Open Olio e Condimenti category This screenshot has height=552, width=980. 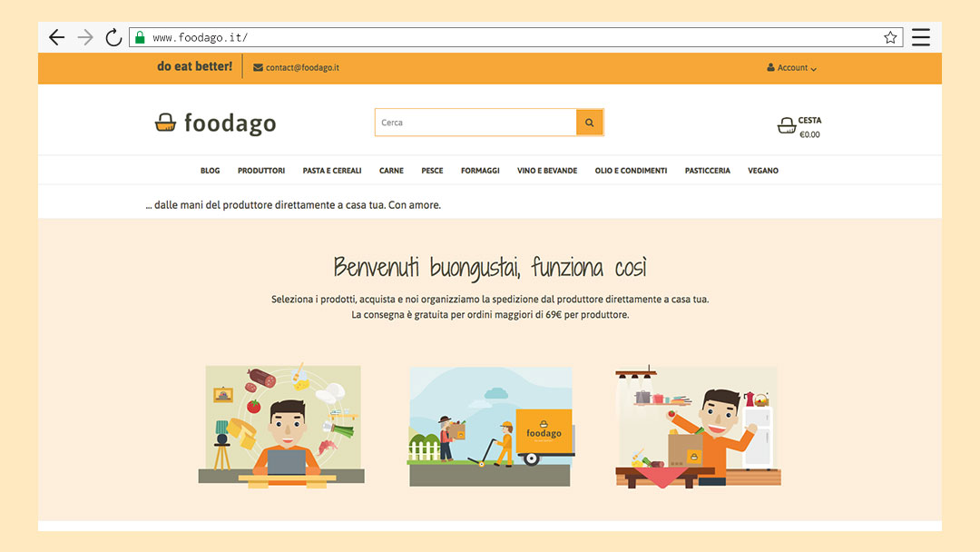(x=631, y=171)
